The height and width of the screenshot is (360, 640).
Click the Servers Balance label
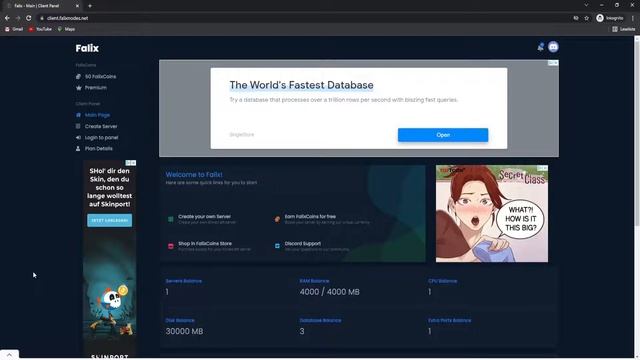point(183,281)
